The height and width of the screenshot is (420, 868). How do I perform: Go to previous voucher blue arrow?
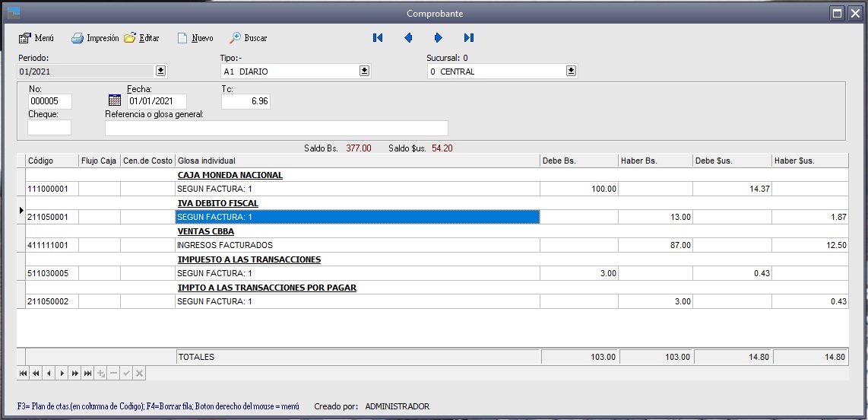pyautogui.click(x=408, y=38)
